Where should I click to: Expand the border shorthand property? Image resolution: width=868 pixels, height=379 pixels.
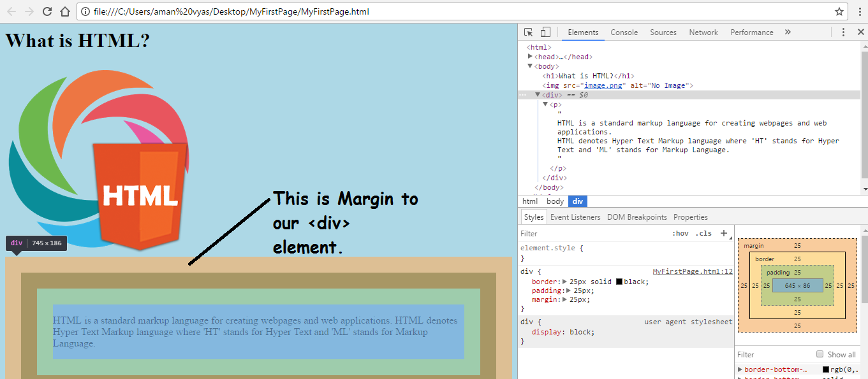point(564,282)
